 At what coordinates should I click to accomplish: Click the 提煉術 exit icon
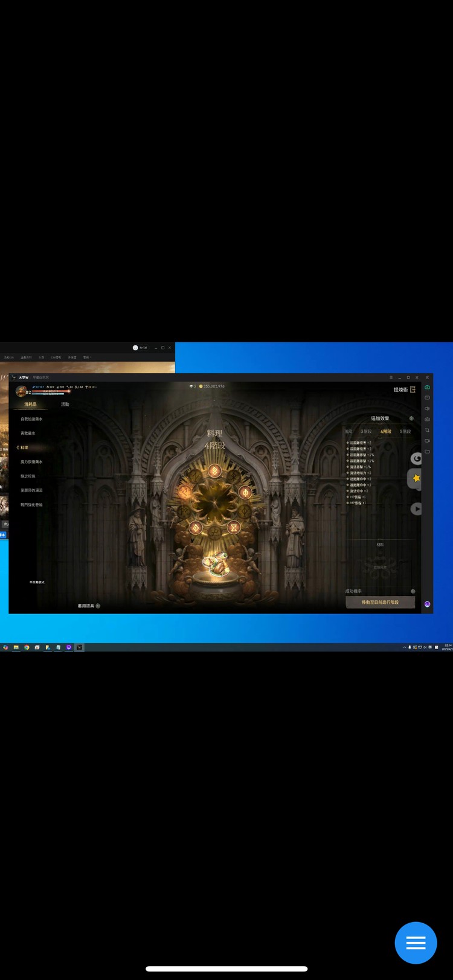click(x=413, y=389)
